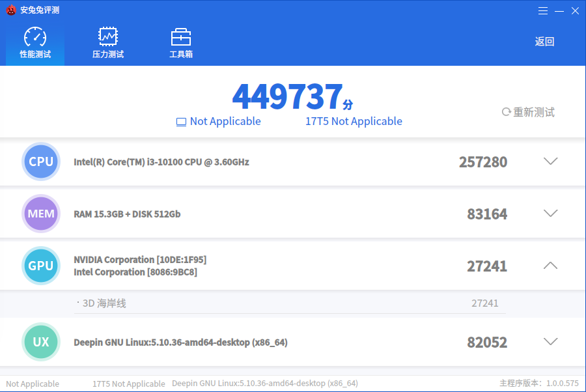Click Intel Corporation [8086:9BC8] text
This screenshot has width=586, height=392.
(135, 272)
